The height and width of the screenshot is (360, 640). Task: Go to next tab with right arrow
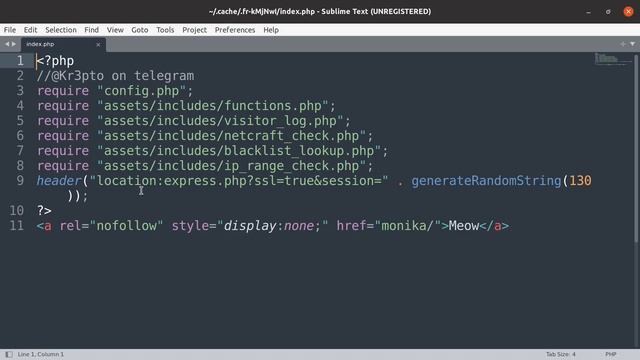pos(14,44)
